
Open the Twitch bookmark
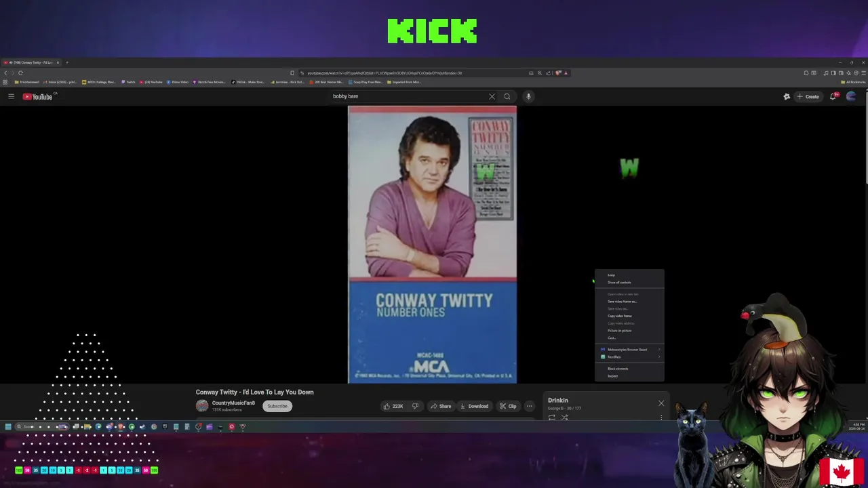click(128, 82)
